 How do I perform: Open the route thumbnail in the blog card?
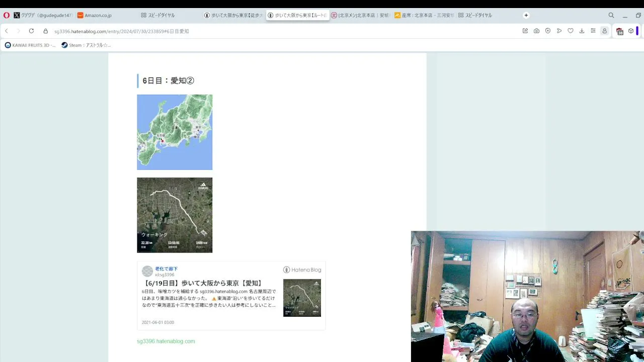click(302, 298)
